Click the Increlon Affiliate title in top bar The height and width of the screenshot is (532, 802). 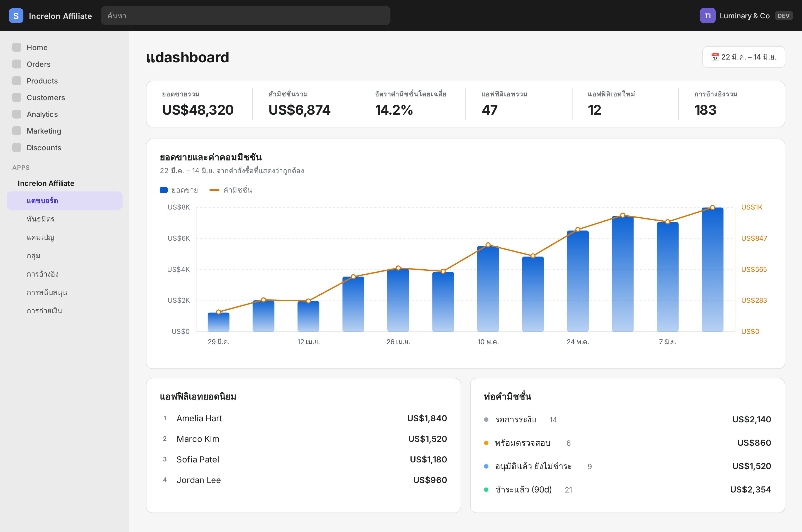tap(60, 16)
